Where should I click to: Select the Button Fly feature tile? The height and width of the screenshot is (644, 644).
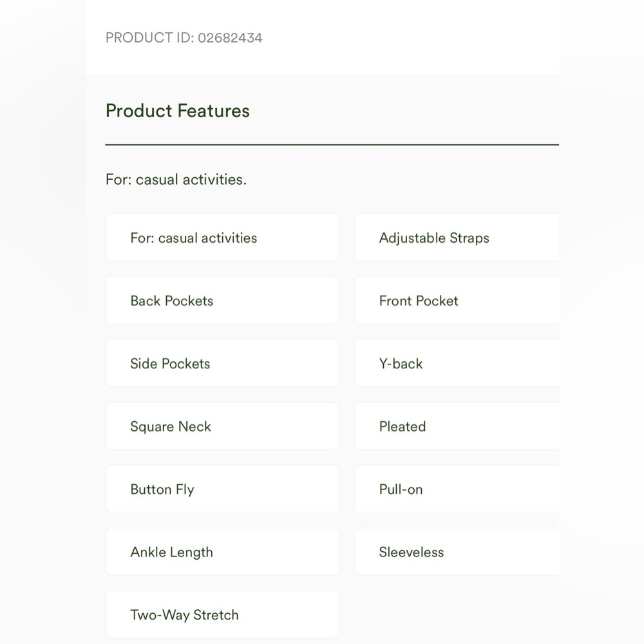pos(222,489)
